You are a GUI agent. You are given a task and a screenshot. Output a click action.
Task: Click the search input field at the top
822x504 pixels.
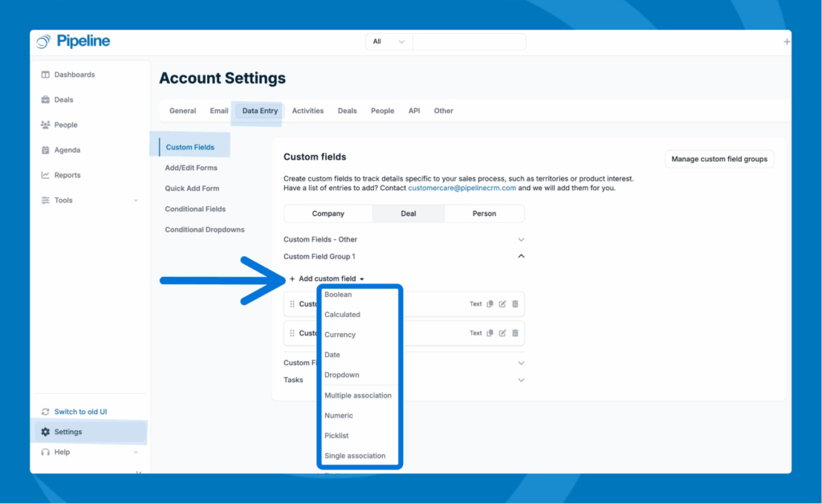(469, 41)
